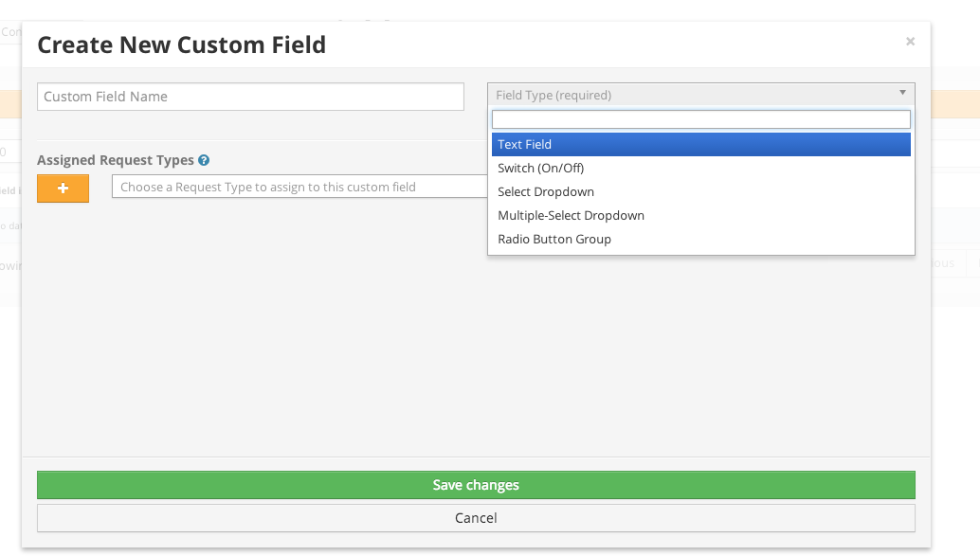Focus the search box inside Field Type dropdown
Viewport: 980px width, 556px height.
coord(700,119)
